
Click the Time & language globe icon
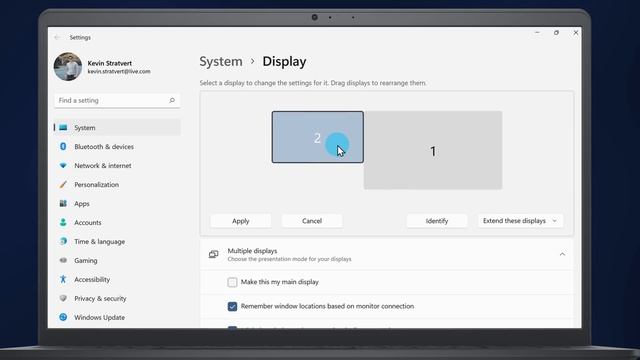(x=63, y=241)
